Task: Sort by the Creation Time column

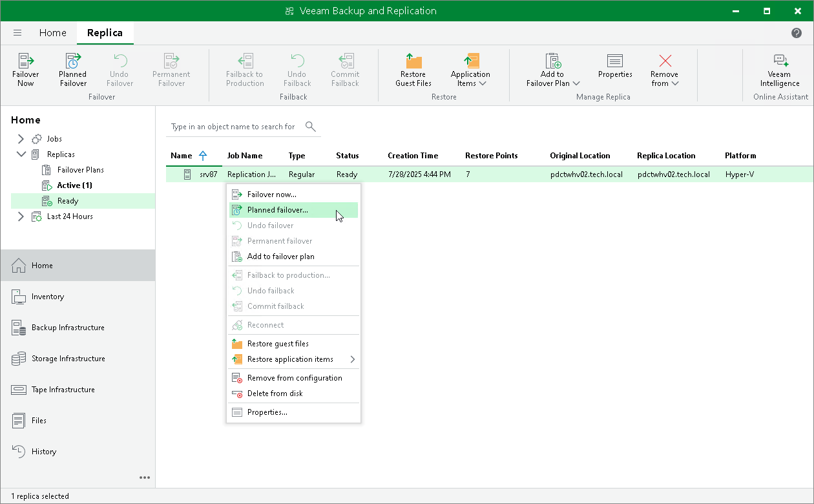Action: click(x=413, y=156)
